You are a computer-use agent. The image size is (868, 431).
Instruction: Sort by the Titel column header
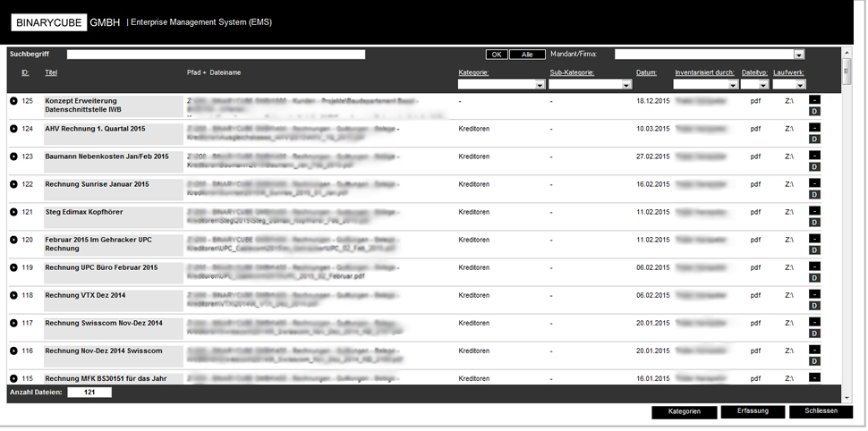tap(51, 72)
